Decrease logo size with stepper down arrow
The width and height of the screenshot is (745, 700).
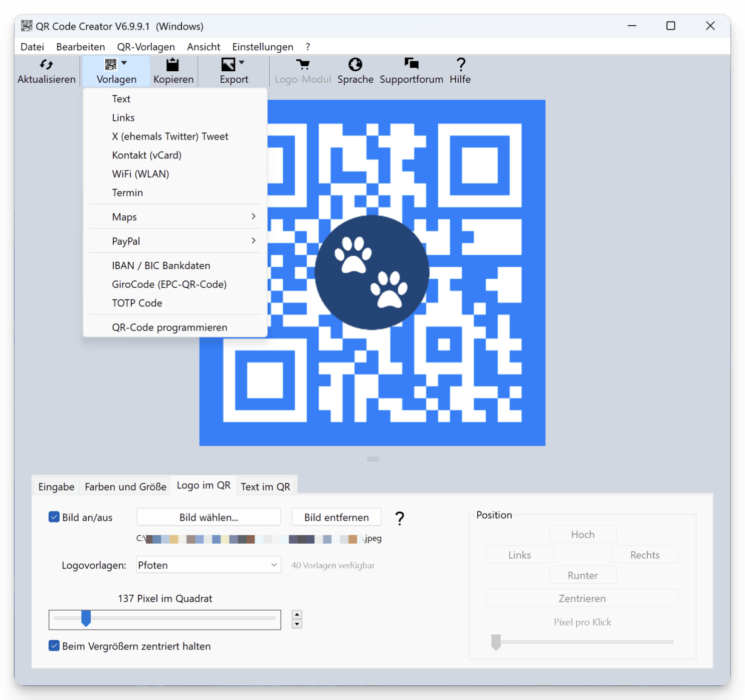pos(297,624)
